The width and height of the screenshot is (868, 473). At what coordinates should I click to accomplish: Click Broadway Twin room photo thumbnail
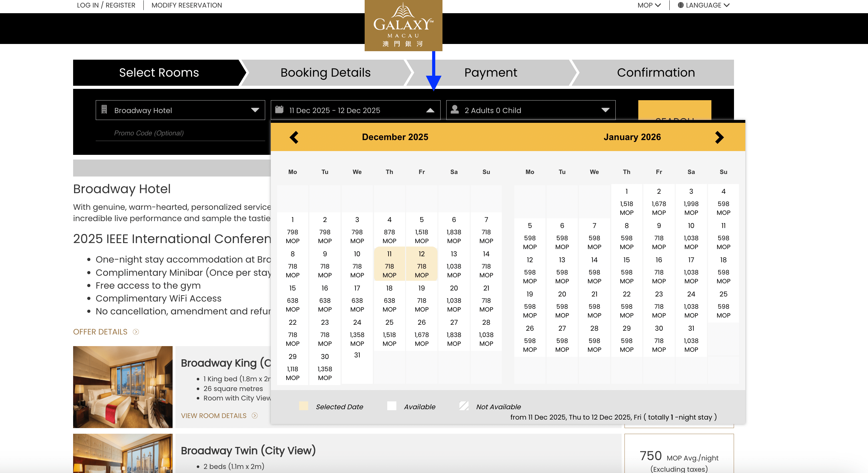point(123,453)
